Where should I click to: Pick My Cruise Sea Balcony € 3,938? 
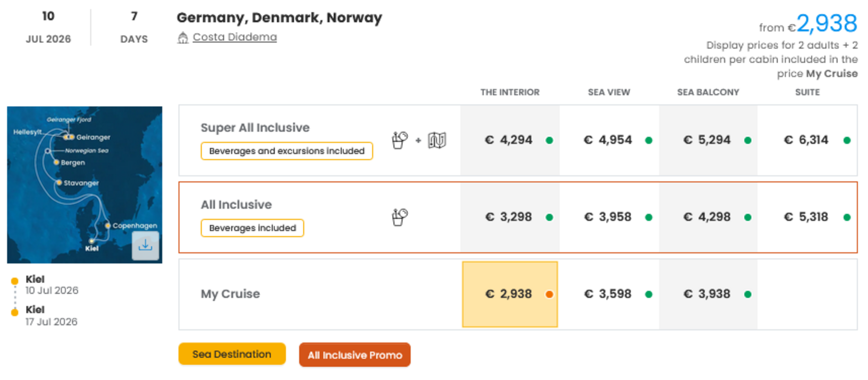coord(707,294)
